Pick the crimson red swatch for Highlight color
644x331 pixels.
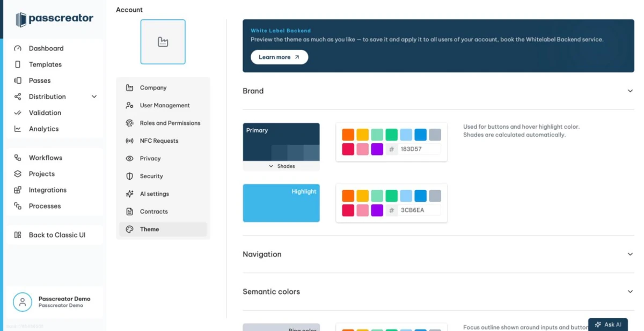pos(348,210)
